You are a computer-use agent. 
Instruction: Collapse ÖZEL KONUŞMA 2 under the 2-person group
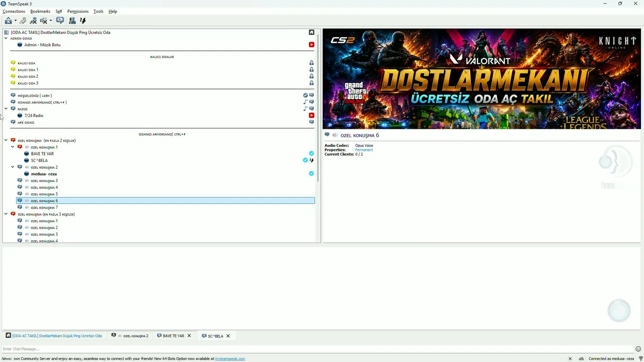pos(13,167)
